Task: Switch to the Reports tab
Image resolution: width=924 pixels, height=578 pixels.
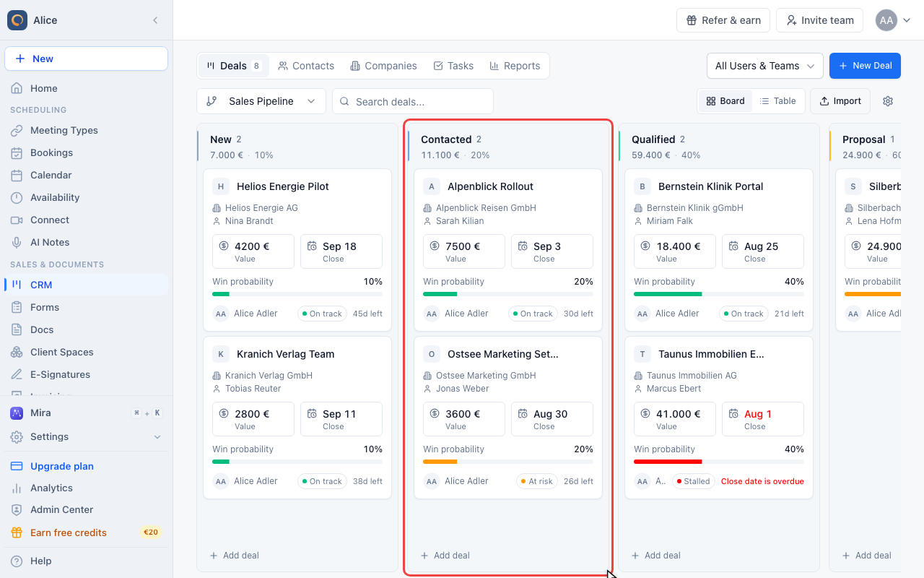Action: (515, 66)
